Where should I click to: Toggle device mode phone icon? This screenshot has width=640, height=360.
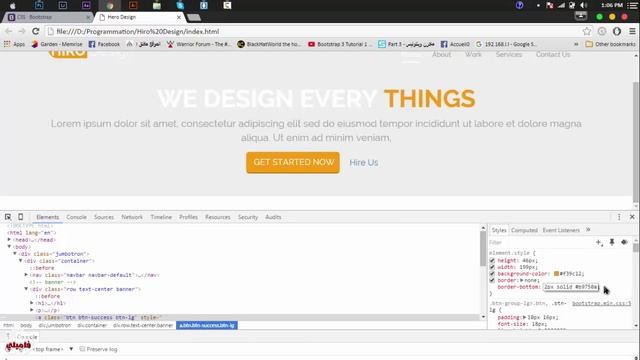tap(20, 217)
